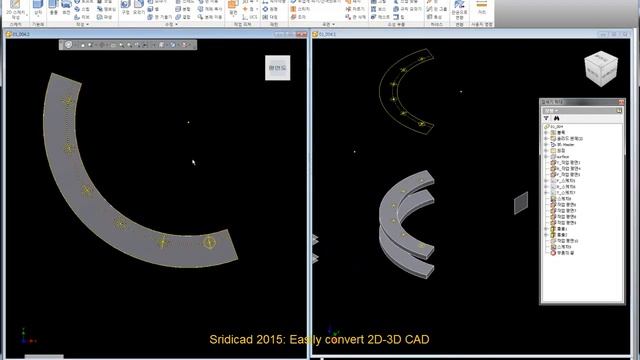Choose the Shell tool in the ribbon
This screenshot has height=360, width=640.
[154, 9]
